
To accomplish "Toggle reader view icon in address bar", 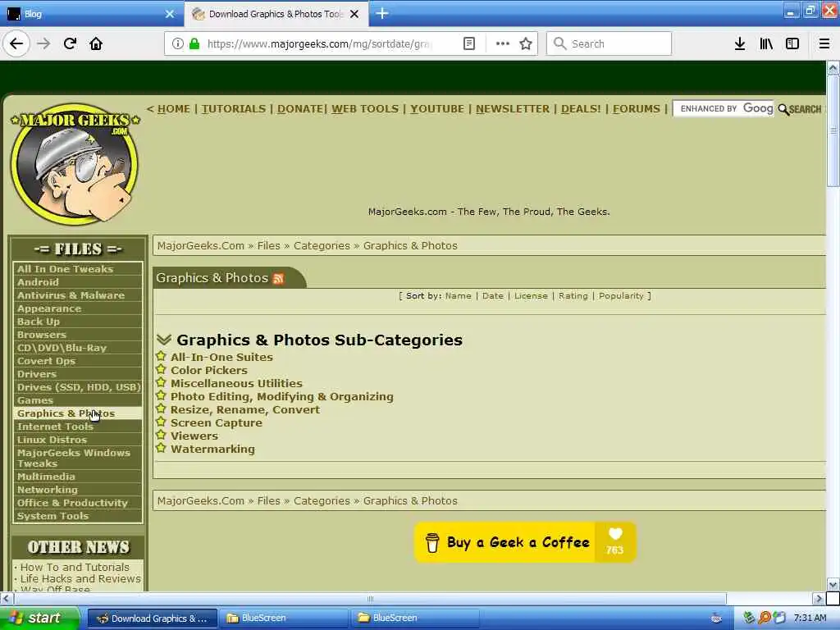I will pyautogui.click(x=468, y=43).
